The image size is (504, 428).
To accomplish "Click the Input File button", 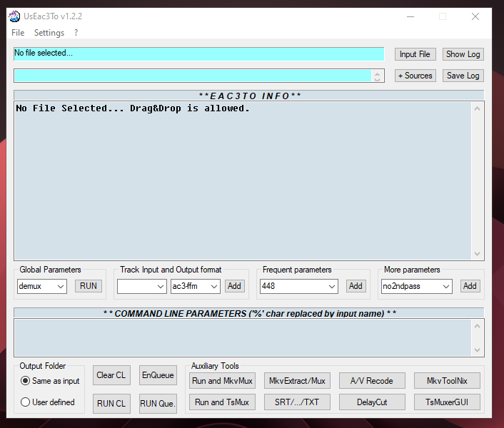I will [415, 54].
